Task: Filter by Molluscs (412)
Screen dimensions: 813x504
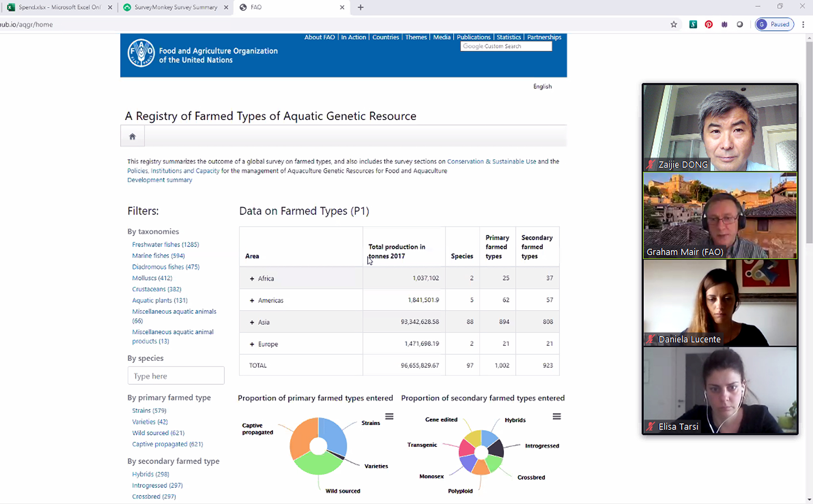Action: (152, 278)
